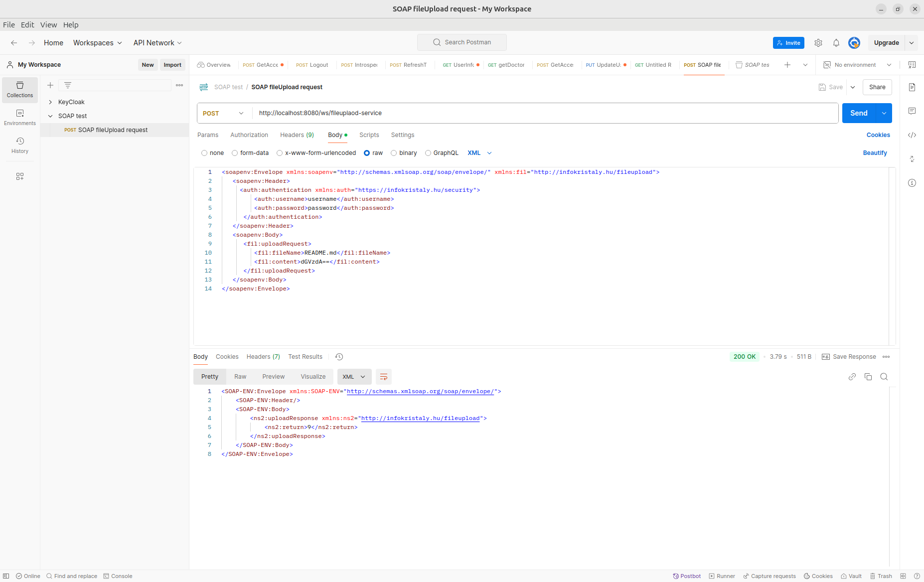Click the collections filter field
The image size is (924, 582).
[x=115, y=85]
